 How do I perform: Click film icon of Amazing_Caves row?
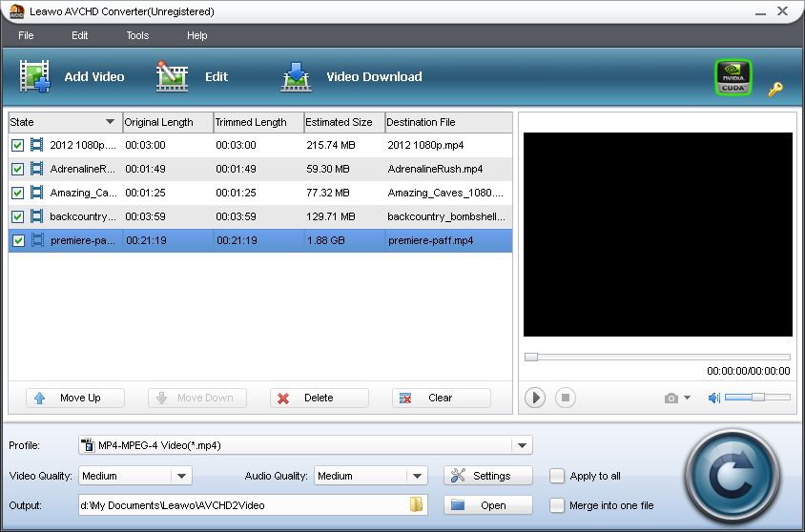tap(36, 193)
